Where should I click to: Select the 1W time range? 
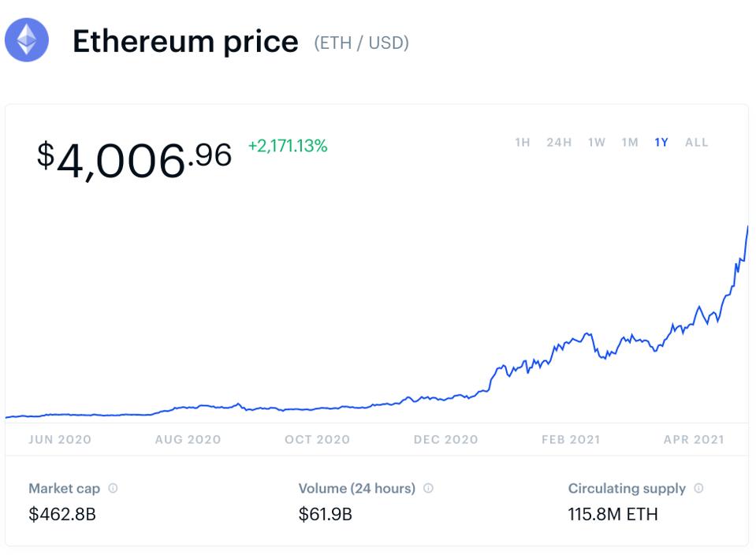point(596,143)
